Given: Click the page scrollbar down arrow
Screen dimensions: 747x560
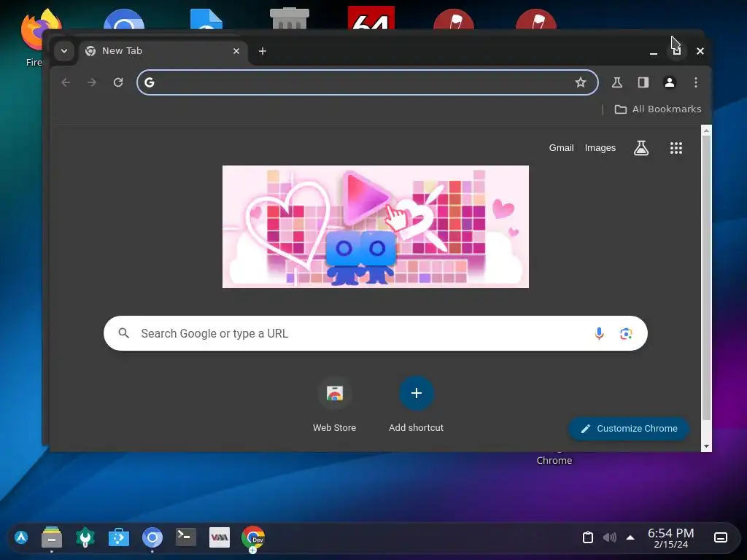Looking at the screenshot, I should click(x=706, y=446).
